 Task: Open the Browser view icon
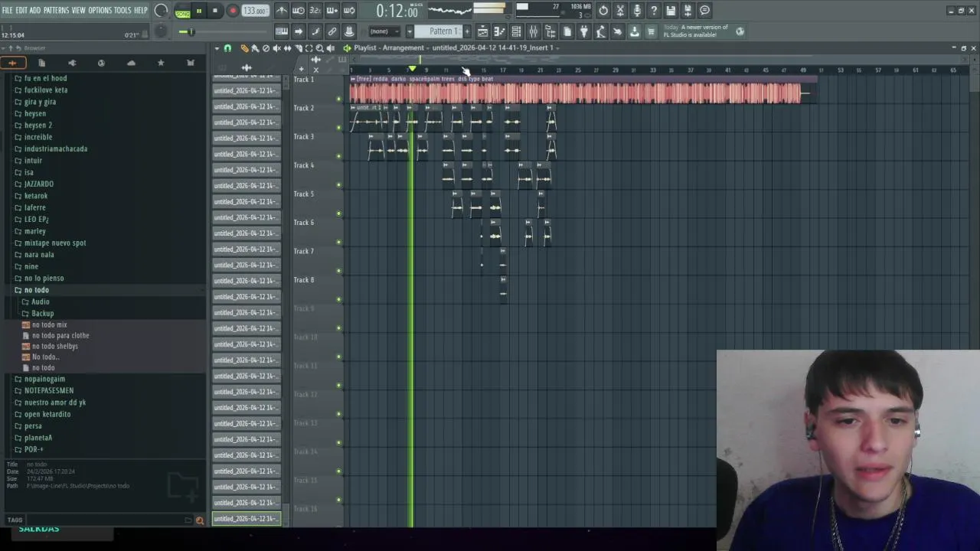[550, 31]
